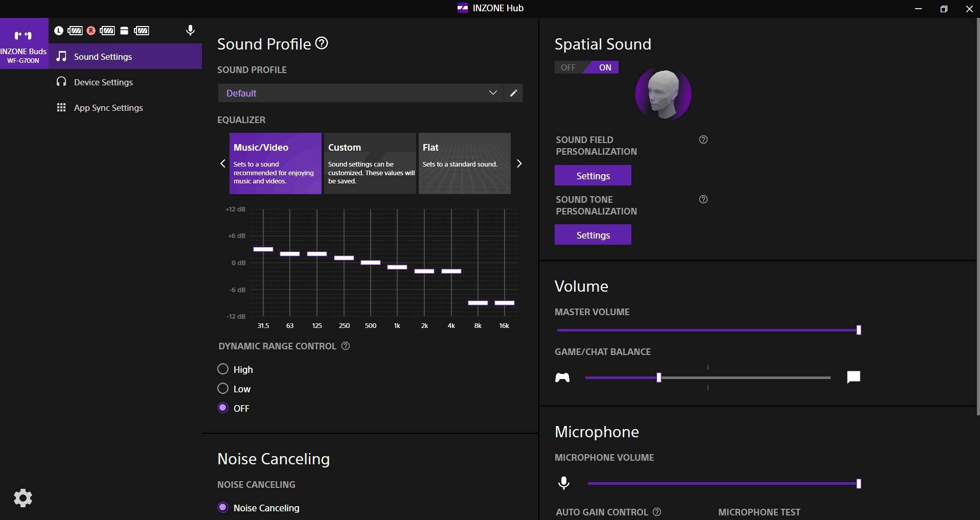Open the Sound Field Personalization help icon
The image size is (980, 520).
pos(703,139)
